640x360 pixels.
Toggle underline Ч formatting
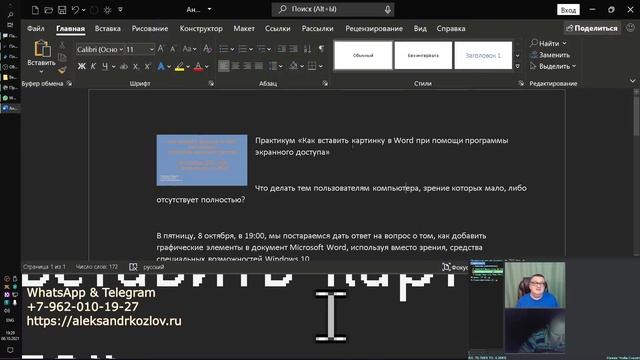(x=105, y=66)
